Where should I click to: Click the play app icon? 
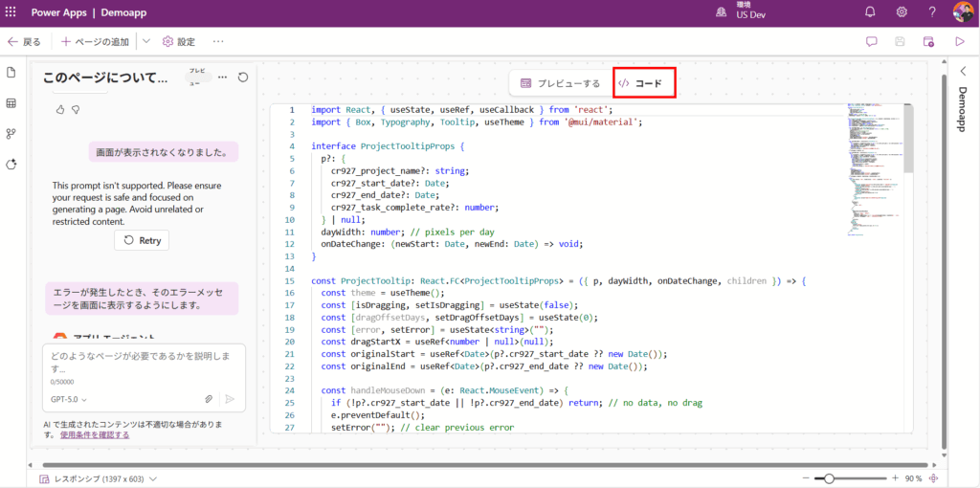coord(959,42)
